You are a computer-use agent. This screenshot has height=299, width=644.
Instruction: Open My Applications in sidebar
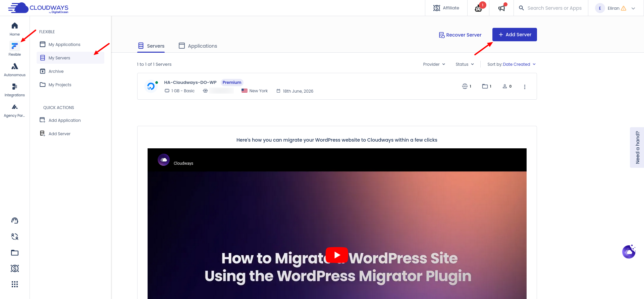[x=70, y=44]
